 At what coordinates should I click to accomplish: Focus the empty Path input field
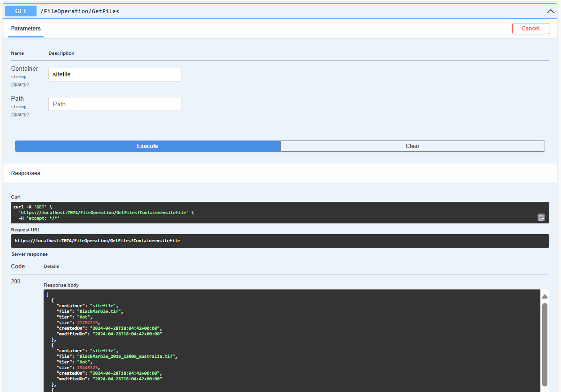[x=114, y=104]
